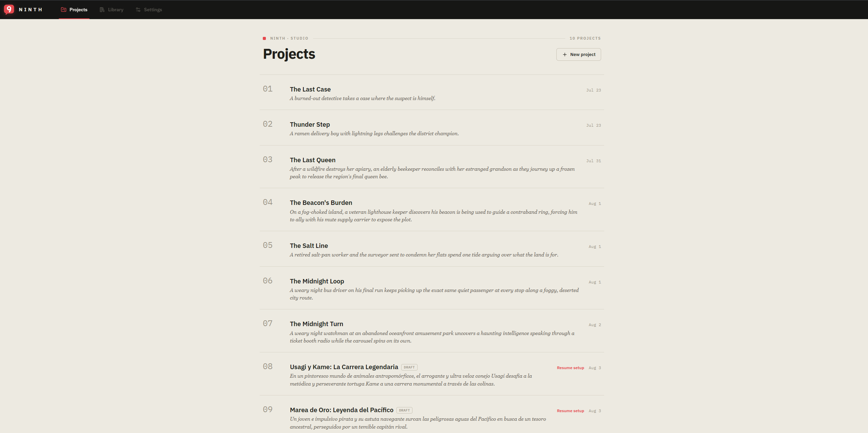Resume setup for Usagi y Kame project
The image size is (868, 433).
click(x=570, y=368)
